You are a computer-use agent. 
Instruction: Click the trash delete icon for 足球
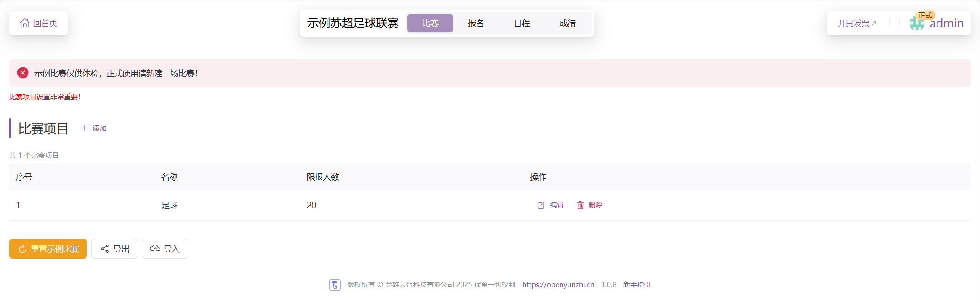[x=580, y=205]
